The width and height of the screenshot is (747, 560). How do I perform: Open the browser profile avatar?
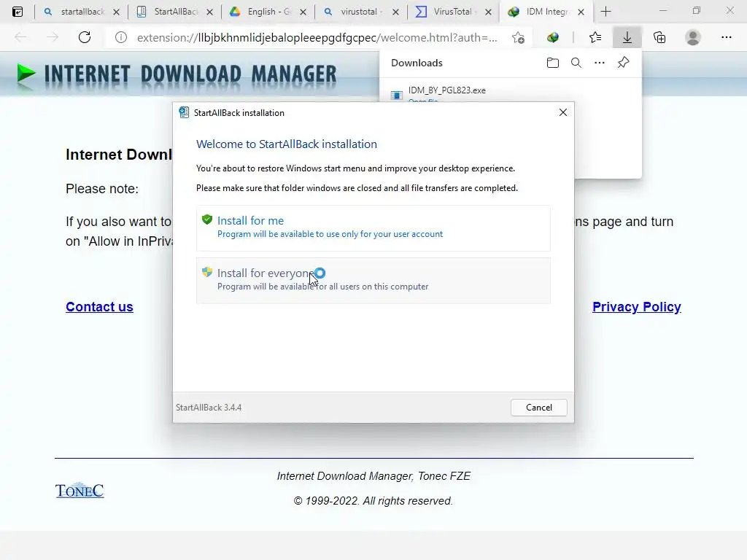point(693,37)
